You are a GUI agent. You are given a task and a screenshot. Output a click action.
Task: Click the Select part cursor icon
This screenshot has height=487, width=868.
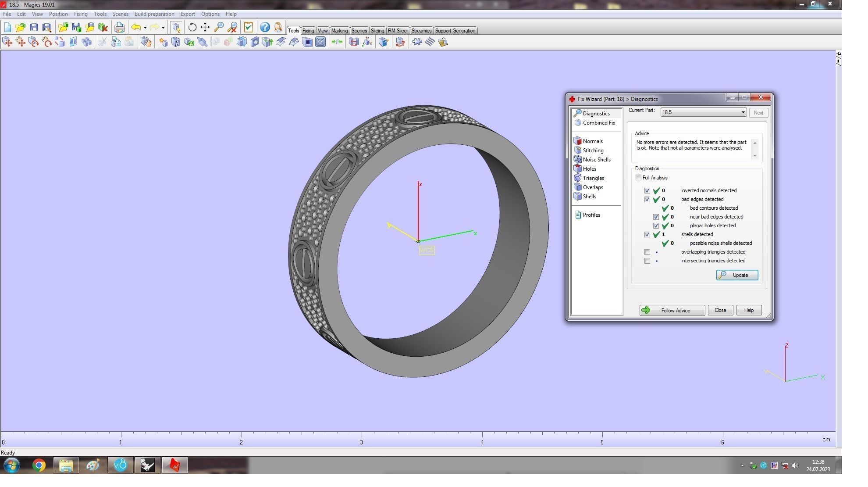pyautogui.click(x=176, y=27)
